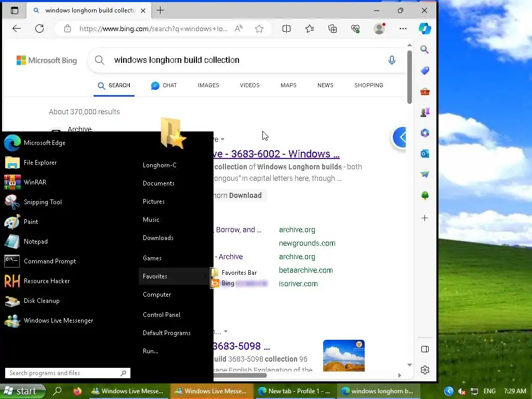Open the Tools briefcase in sidebar
Screen dimensions: 532x399
point(425,91)
